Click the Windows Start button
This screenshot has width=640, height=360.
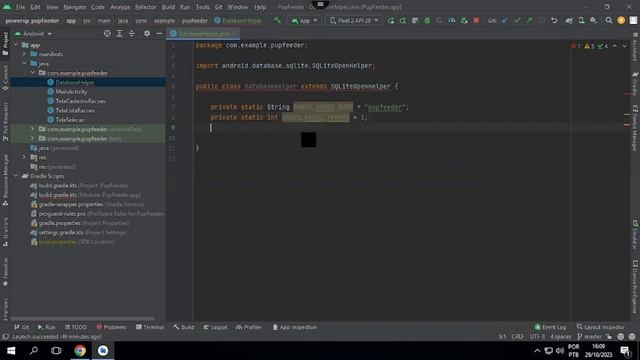tap(11, 351)
